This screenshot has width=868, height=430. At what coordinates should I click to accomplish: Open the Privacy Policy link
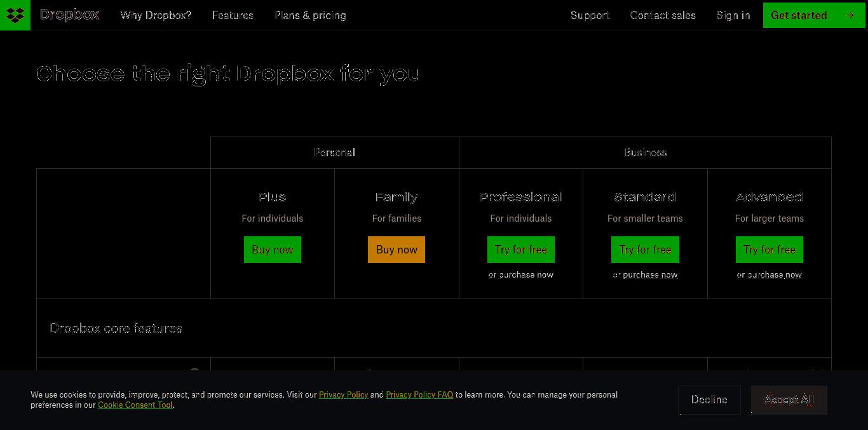[344, 394]
